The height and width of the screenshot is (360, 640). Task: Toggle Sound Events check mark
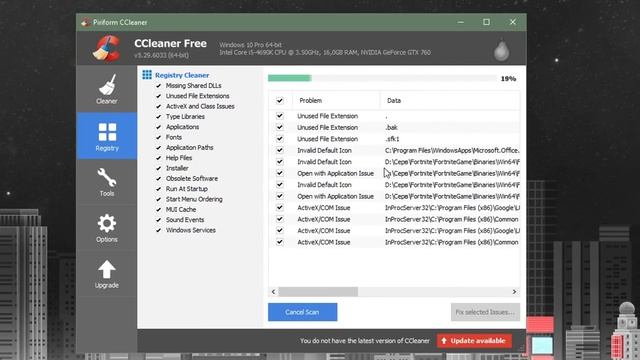pyautogui.click(x=158, y=220)
